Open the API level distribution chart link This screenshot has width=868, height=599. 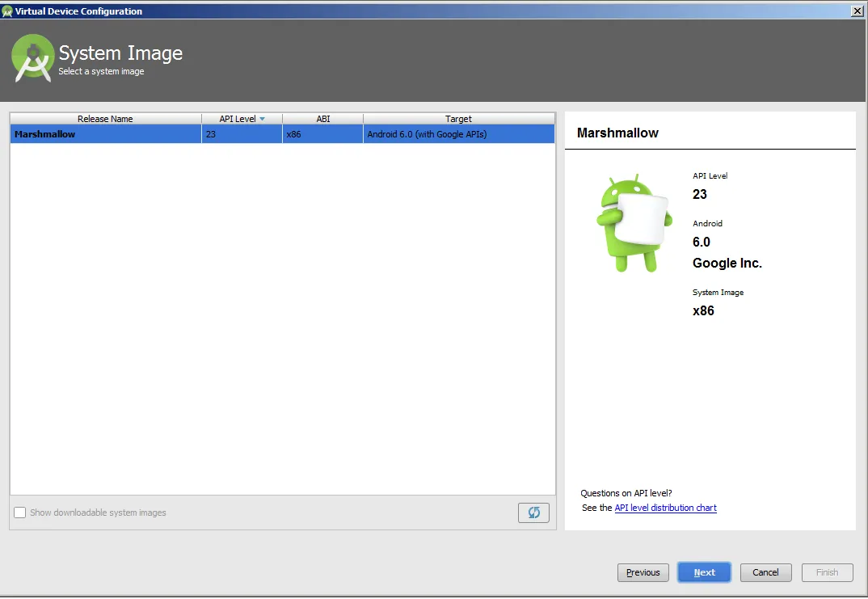coord(665,508)
